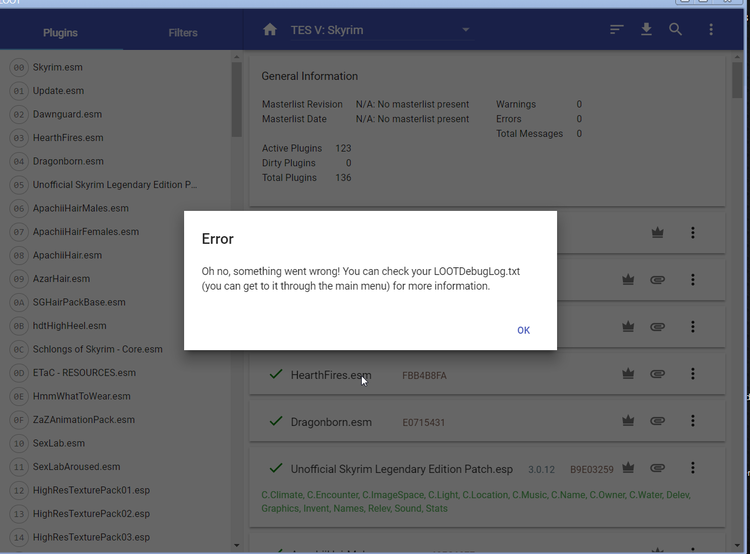Screen dimensions: 750x554
Task: Select SGHairPackBase.esm in the sidebar
Action: click(x=92, y=302)
